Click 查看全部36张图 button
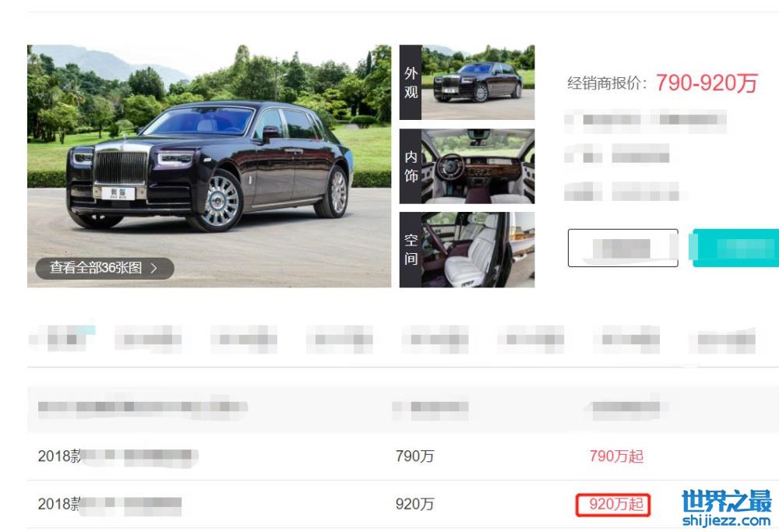 point(105,268)
